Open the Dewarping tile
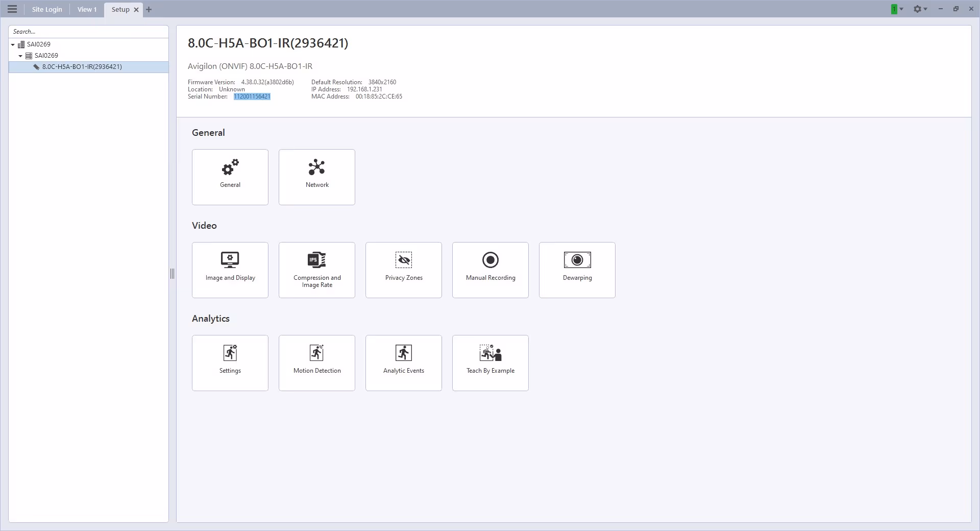The width and height of the screenshot is (980, 531). [577, 270]
